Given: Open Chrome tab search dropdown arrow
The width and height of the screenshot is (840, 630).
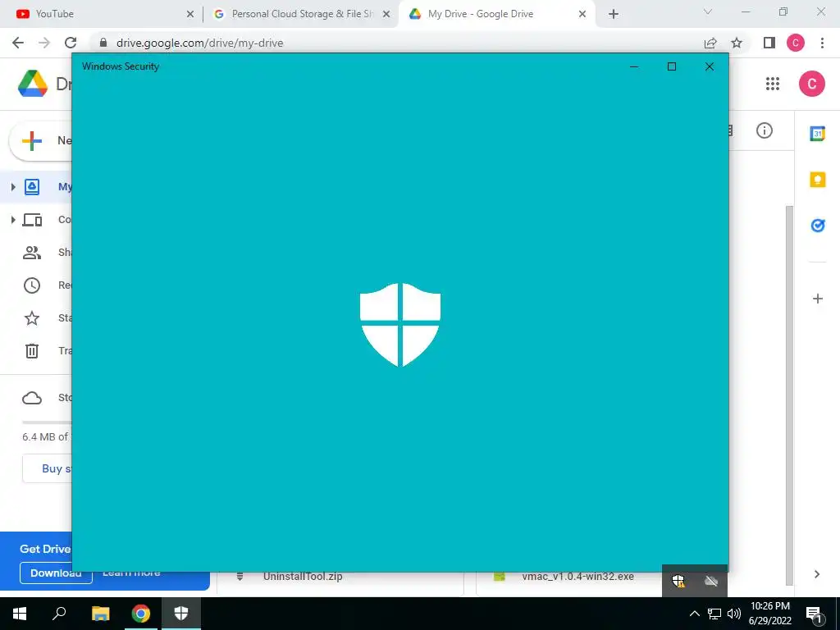Looking at the screenshot, I should pos(708,11).
